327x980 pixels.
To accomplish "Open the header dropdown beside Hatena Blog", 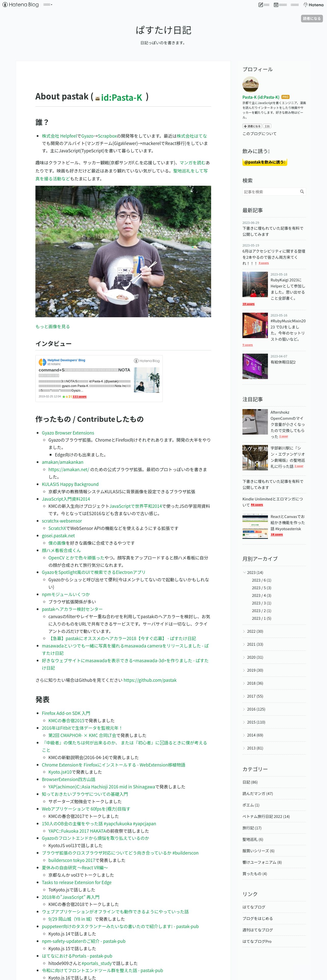I will (x=48, y=5).
